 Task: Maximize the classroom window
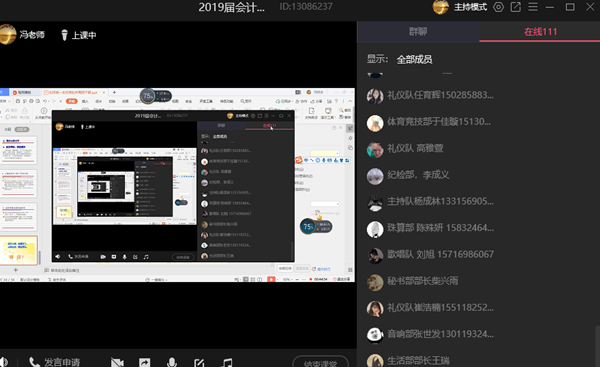pos(570,7)
